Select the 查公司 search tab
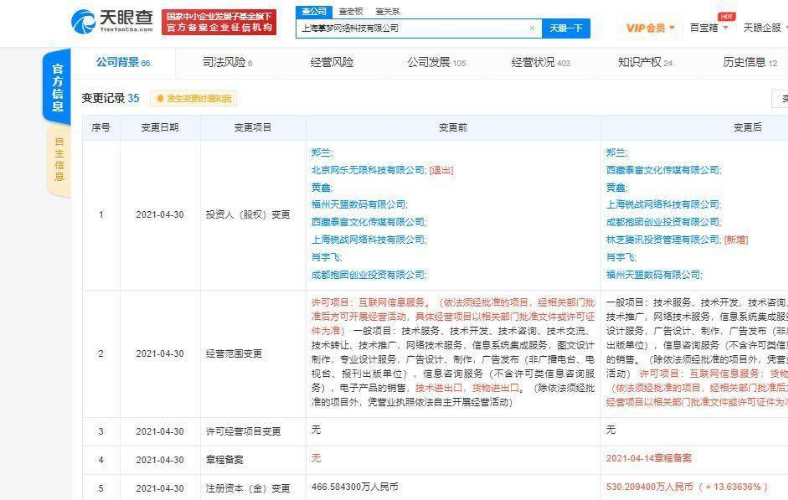This screenshot has width=788, height=500. (x=314, y=11)
